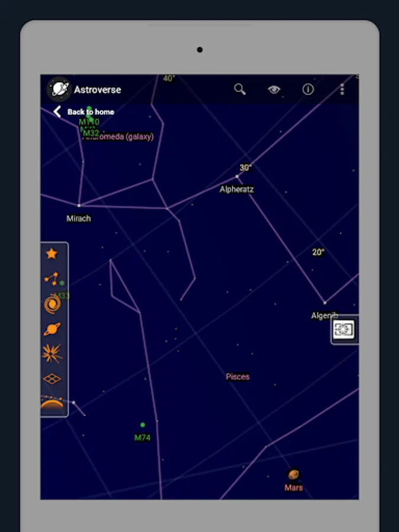Open the search magnifier icon
399x532 pixels.
[x=240, y=90]
